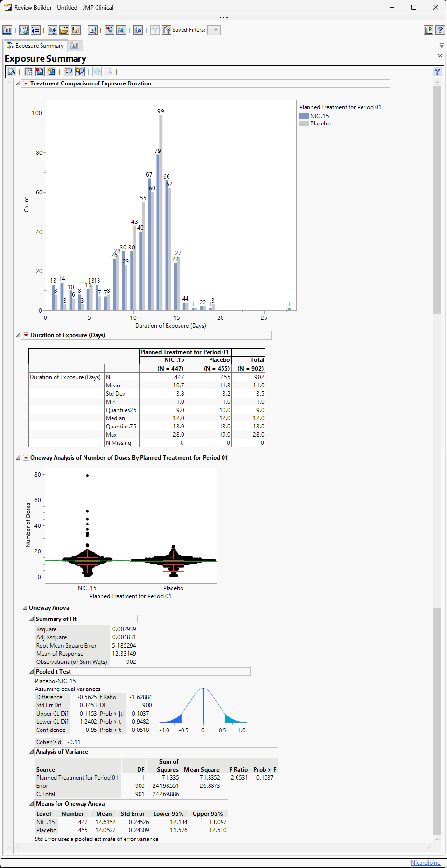Switch to the chart icon tab

(74, 46)
